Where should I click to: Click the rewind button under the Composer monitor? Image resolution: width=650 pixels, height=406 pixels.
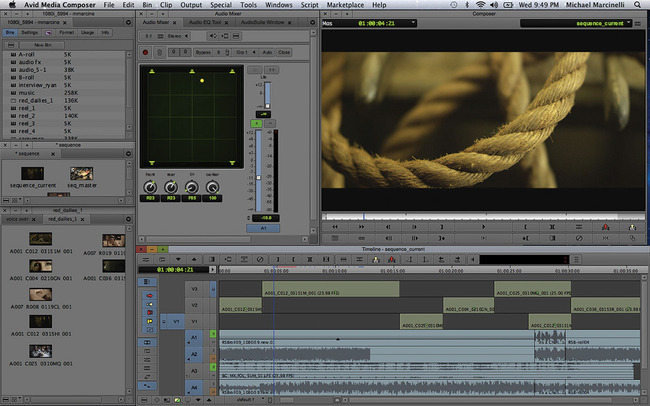point(336,226)
